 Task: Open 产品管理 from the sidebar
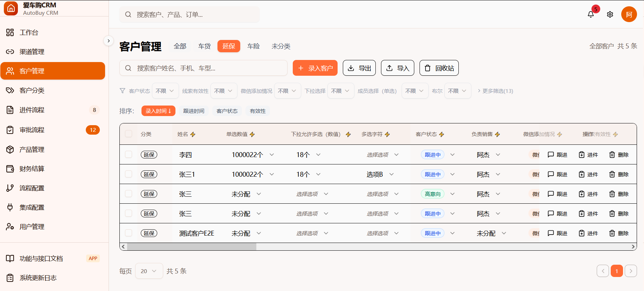click(53, 149)
